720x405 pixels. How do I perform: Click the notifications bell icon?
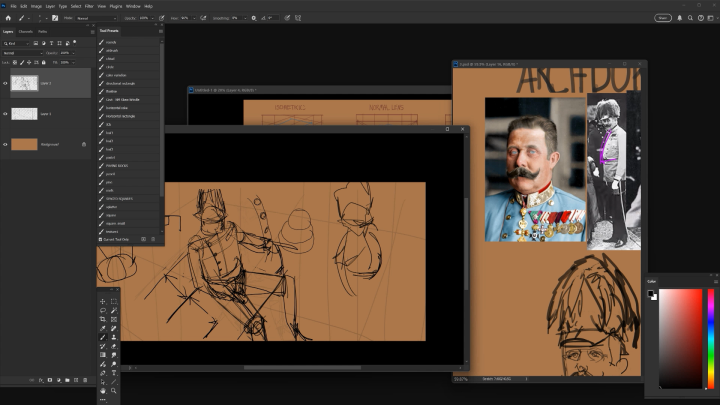click(680, 18)
